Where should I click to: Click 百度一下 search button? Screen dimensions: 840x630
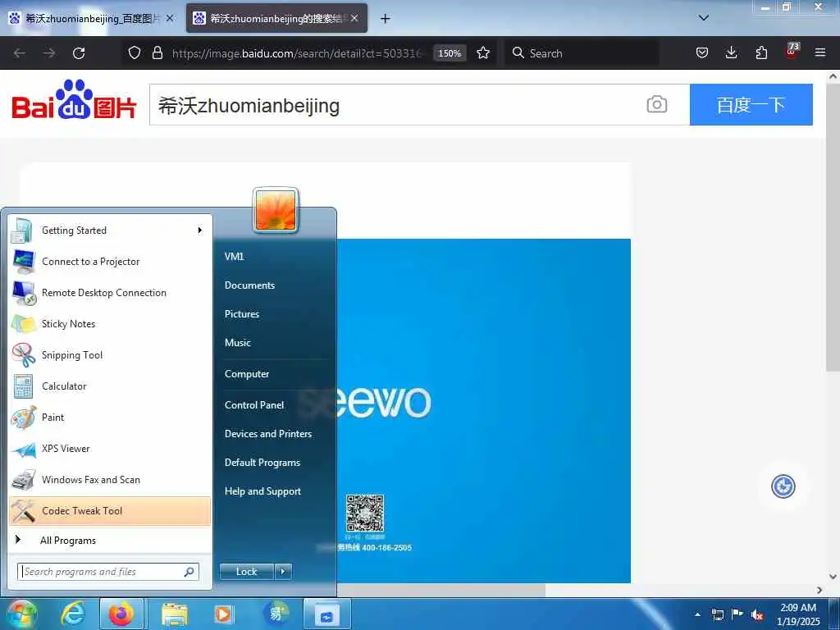point(751,104)
